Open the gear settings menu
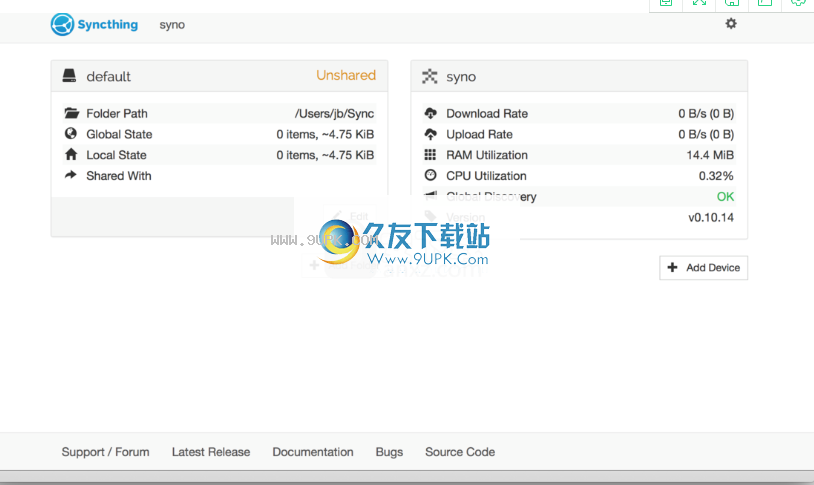The width and height of the screenshot is (814, 485). (731, 23)
